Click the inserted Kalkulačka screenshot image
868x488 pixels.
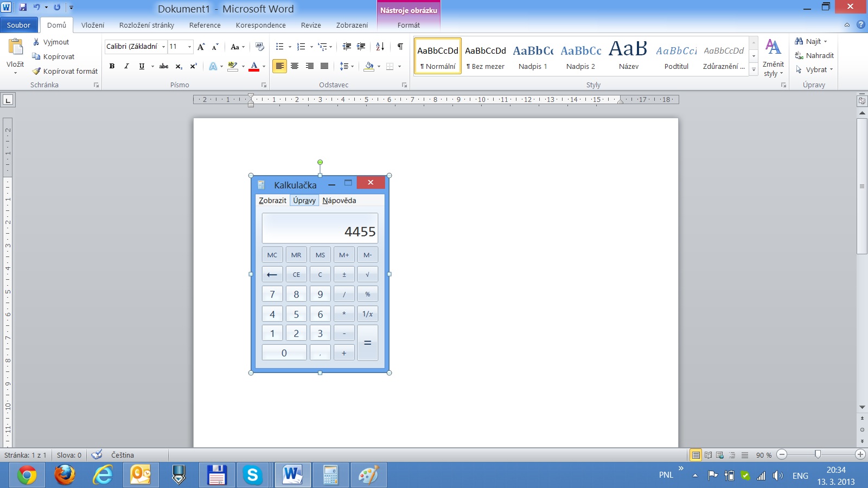320,274
